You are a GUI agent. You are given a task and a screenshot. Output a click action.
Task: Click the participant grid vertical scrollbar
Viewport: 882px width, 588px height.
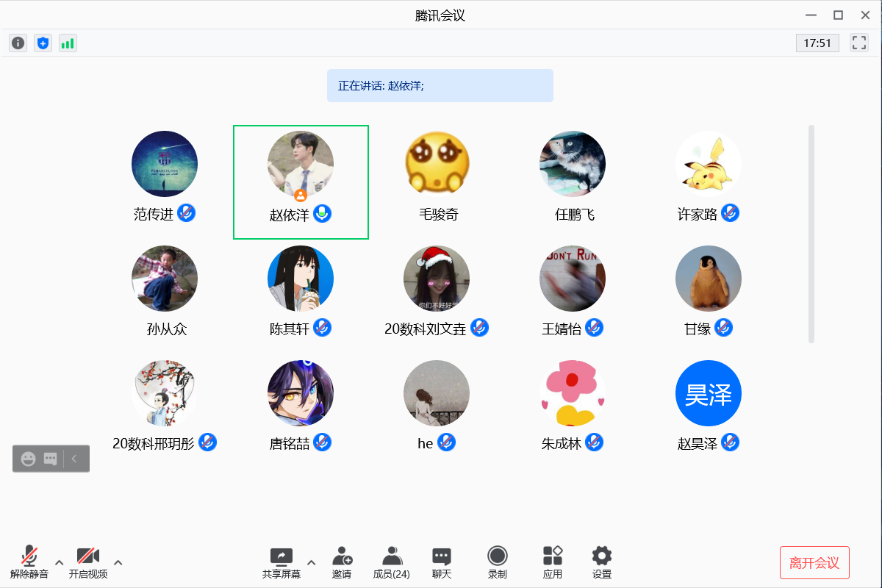pos(811,234)
